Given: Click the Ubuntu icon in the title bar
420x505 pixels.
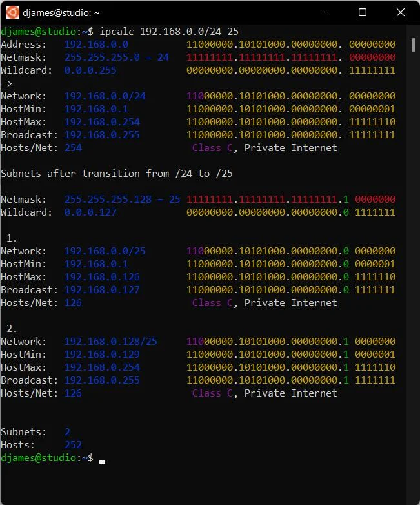Looking at the screenshot, I should tap(12, 12).
